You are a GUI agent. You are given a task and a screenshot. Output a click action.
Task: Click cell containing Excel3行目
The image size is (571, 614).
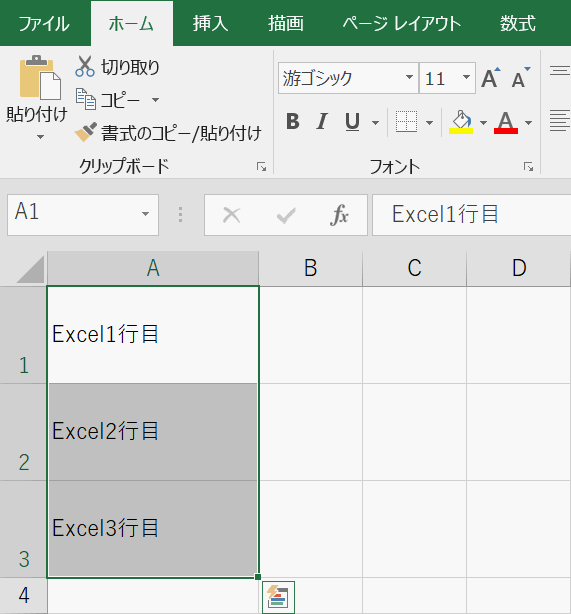[153, 529]
